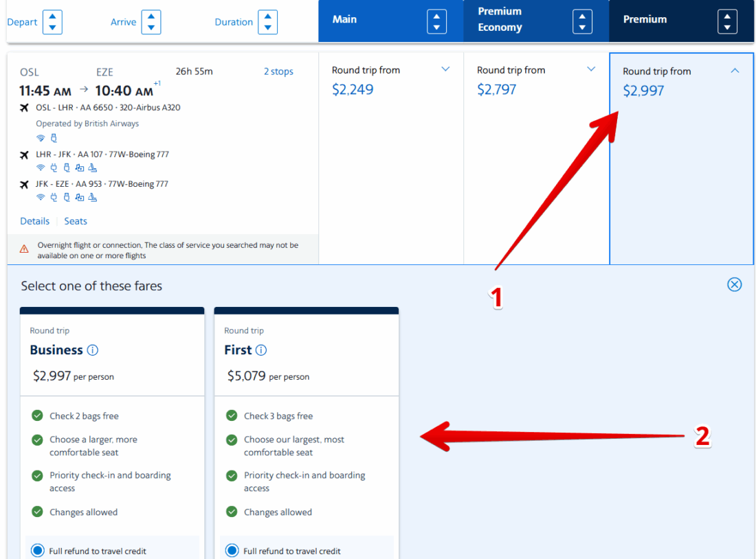This screenshot has height=559, width=756.
Task: Click the entertainment icon on the JFK - EZE flight
Action: 80,197
